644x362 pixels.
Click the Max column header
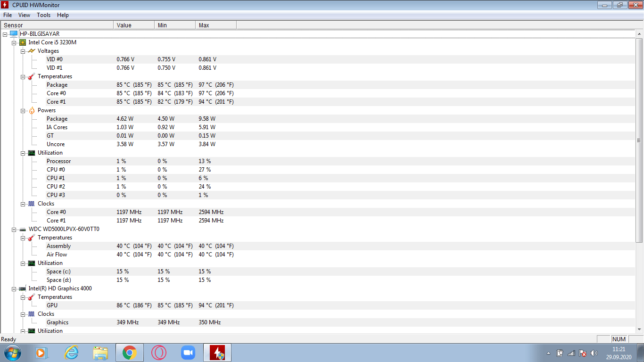(x=216, y=25)
